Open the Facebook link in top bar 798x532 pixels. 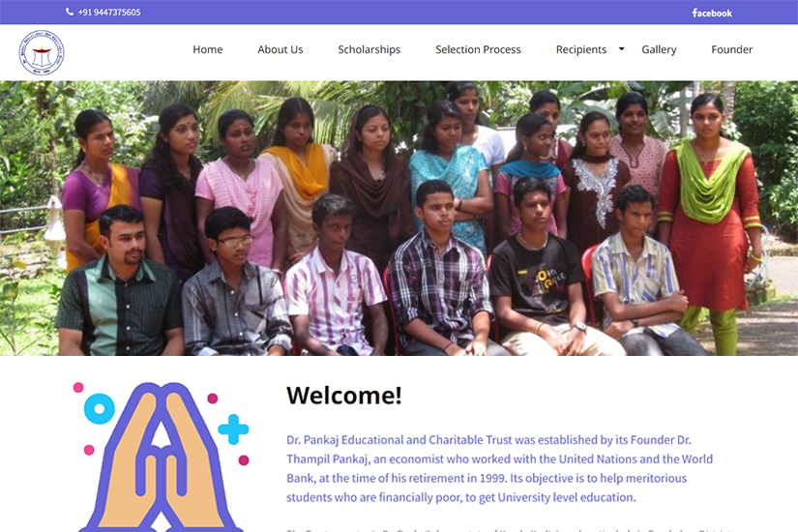tap(712, 13)
